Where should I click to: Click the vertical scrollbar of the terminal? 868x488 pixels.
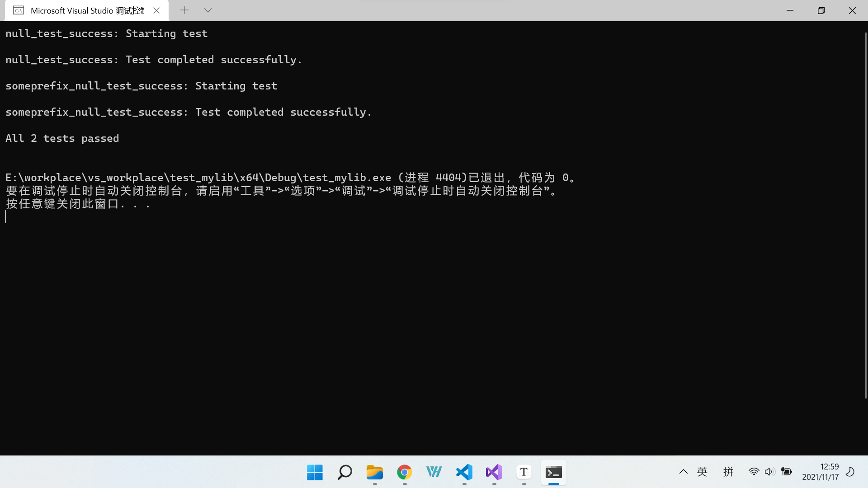(866, 216)
